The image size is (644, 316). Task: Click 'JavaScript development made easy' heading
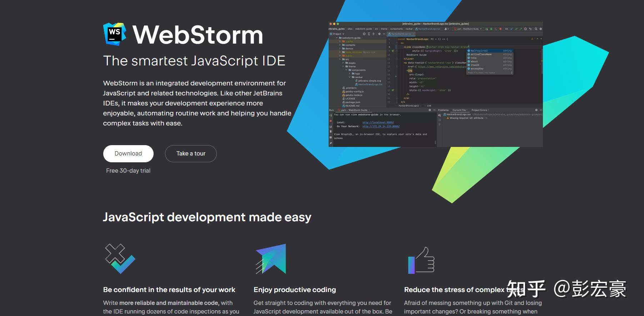(x=207, y=217)
